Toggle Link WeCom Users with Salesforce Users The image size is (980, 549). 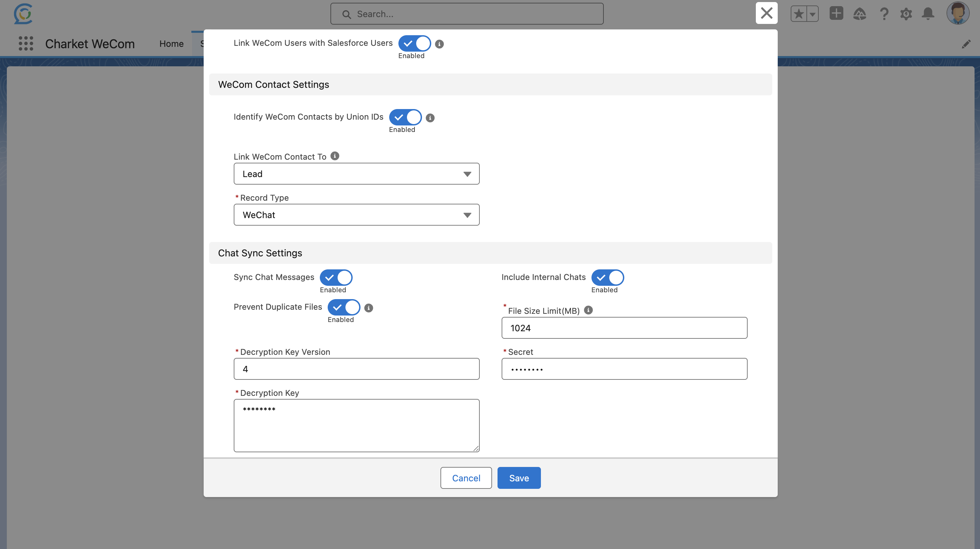pos(414,43)
